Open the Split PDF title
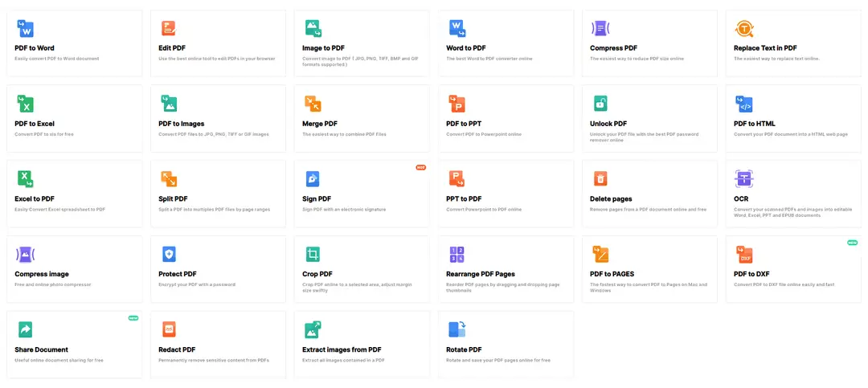Image resolution: width=868 pixels, height=388 pixels. [x=174, y=198]
